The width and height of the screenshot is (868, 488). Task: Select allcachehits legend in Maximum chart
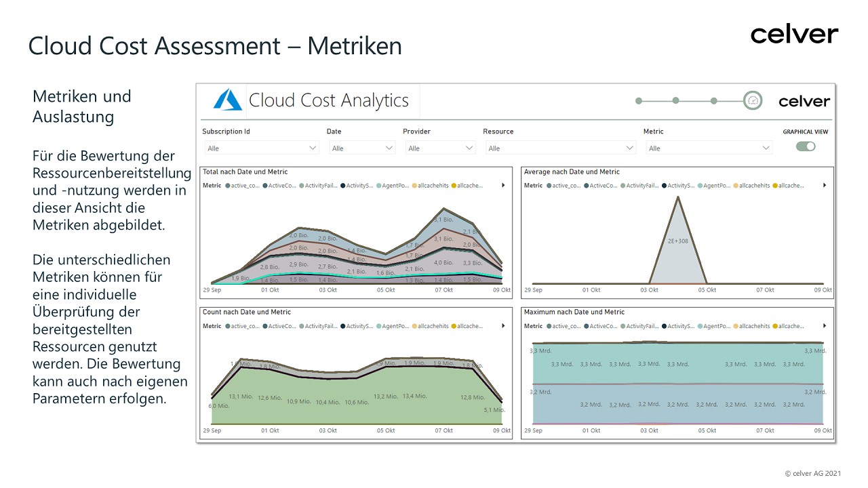[x=751, y=327]
